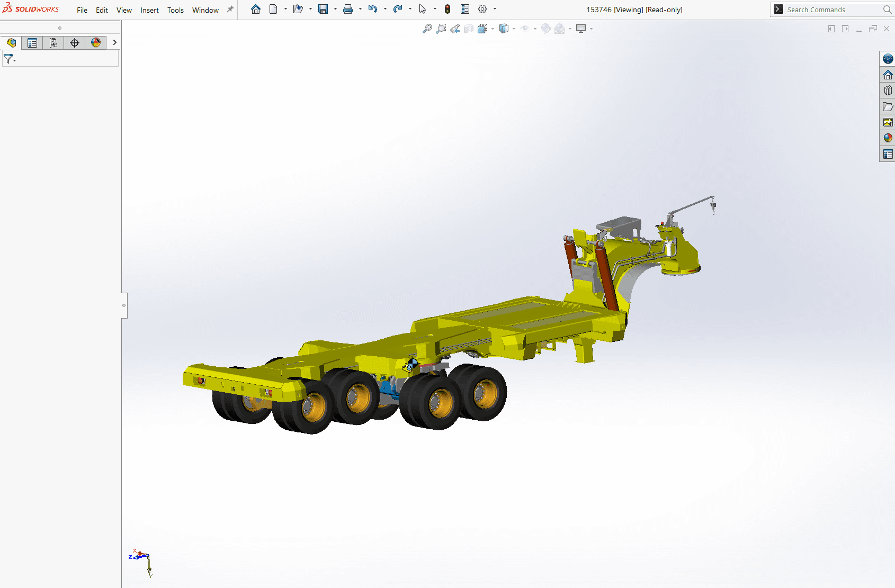Activate the Zoom to Area tool

(441, 29)
